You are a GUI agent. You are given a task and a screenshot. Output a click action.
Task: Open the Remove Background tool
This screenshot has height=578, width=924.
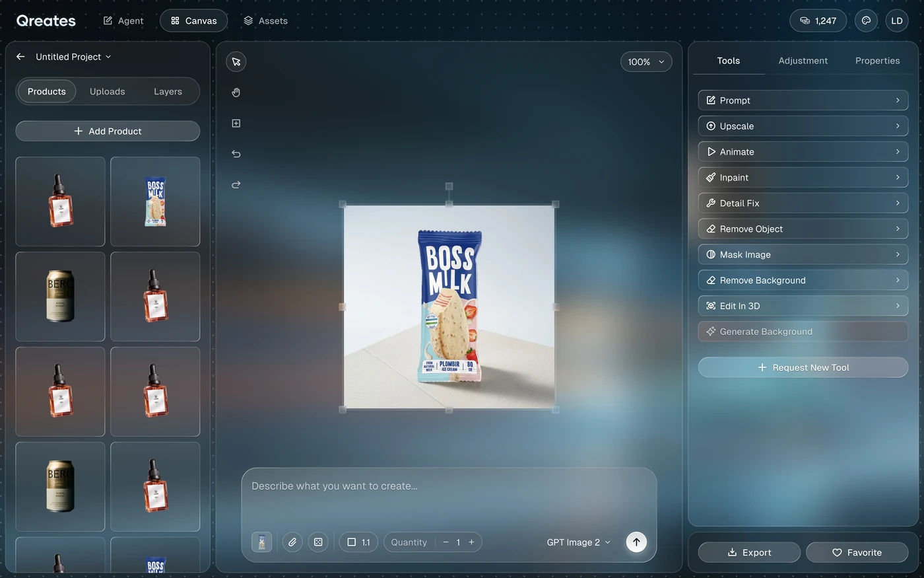coord(803,281)
